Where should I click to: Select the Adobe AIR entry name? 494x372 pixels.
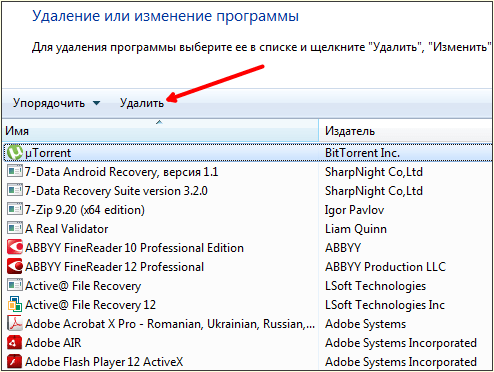pyautogui.click(x=53, y=343)
